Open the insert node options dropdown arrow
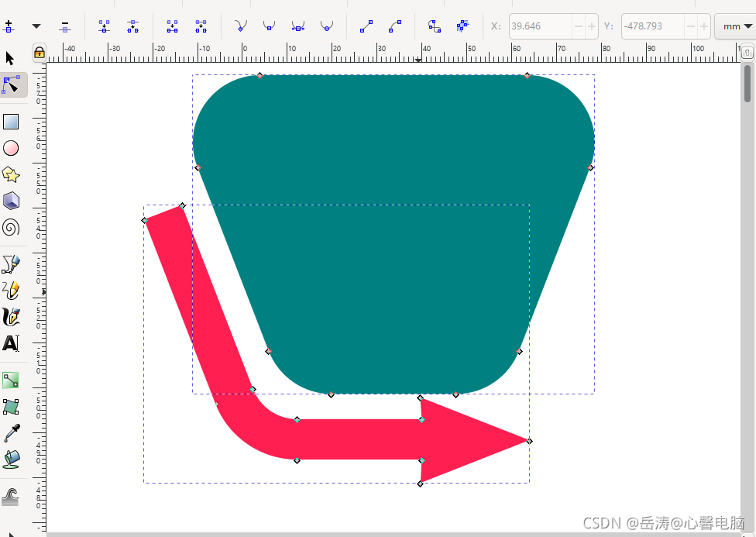 [36, 26]
